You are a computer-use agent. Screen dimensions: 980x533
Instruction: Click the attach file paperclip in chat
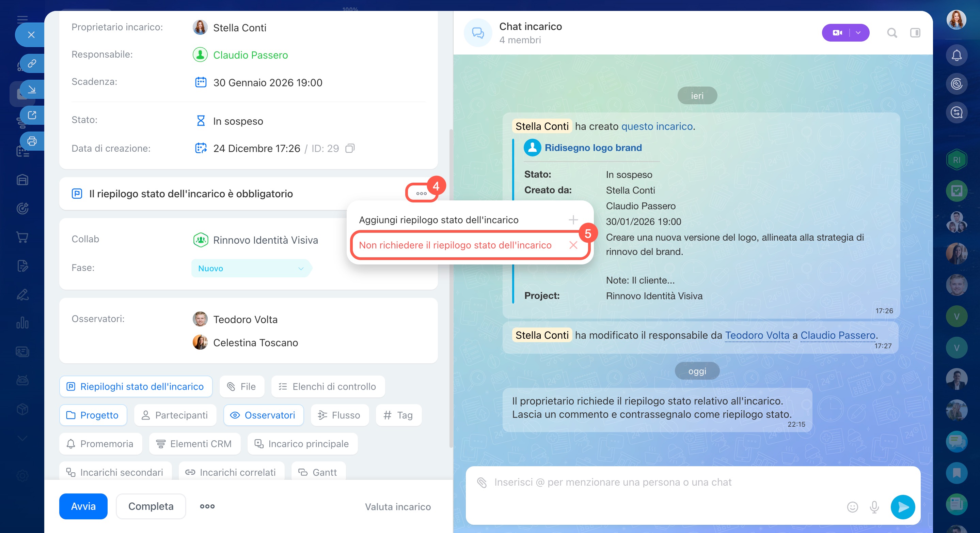pyautogui.click(x=481, y=482)
